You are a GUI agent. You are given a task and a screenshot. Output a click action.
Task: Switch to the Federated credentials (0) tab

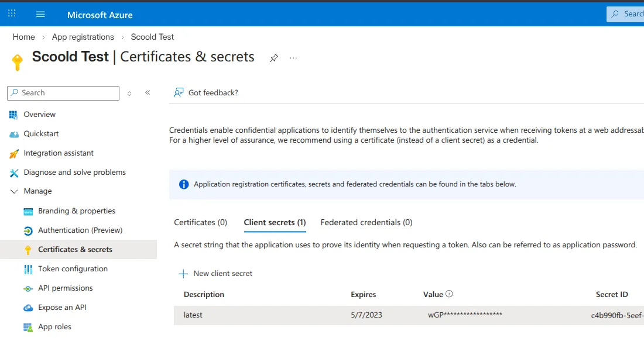point(366,222)
